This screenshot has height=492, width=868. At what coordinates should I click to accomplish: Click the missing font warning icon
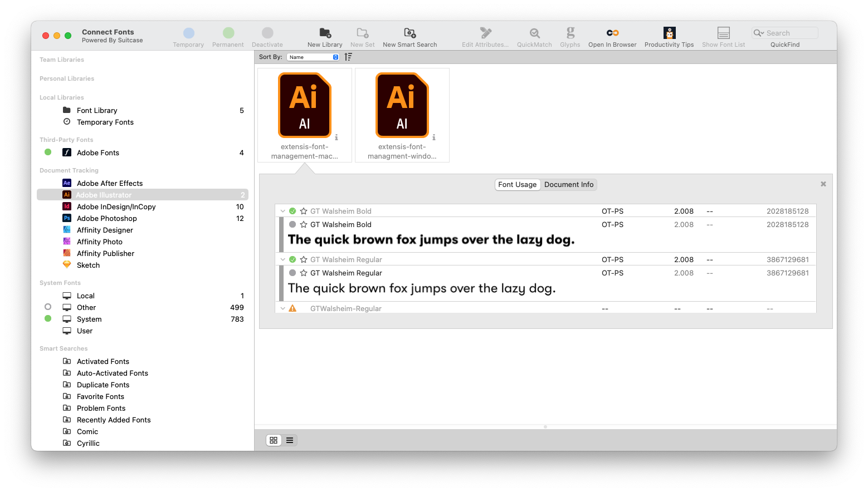click(x=292, y=308)
